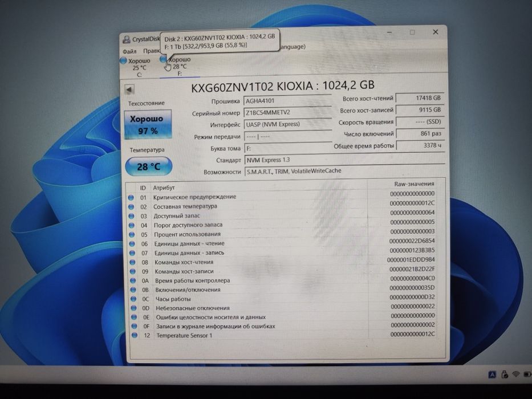Screen dimensions: 532x399
Task: Close the CrystalDiskInfo window
Action: pyautogui.click(x=436, y=32)
